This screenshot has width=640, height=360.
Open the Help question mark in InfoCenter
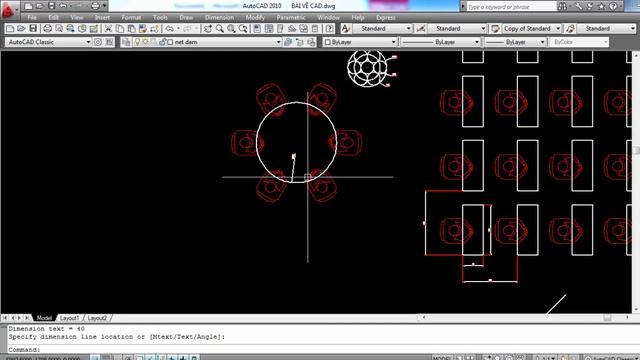click(x=613, y=6)
